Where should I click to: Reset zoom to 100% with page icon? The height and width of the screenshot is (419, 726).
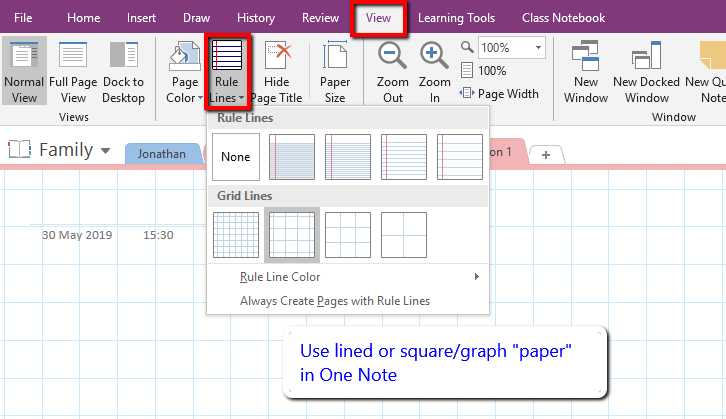(484, 71)
